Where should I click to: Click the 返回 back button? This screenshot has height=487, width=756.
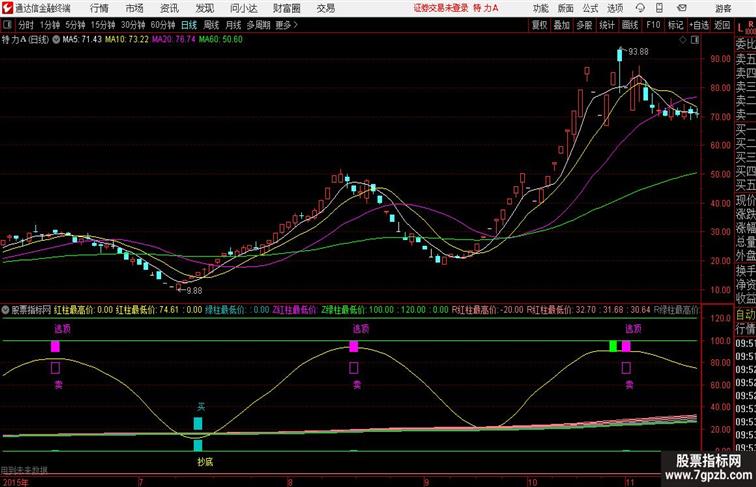coord(722,25)
